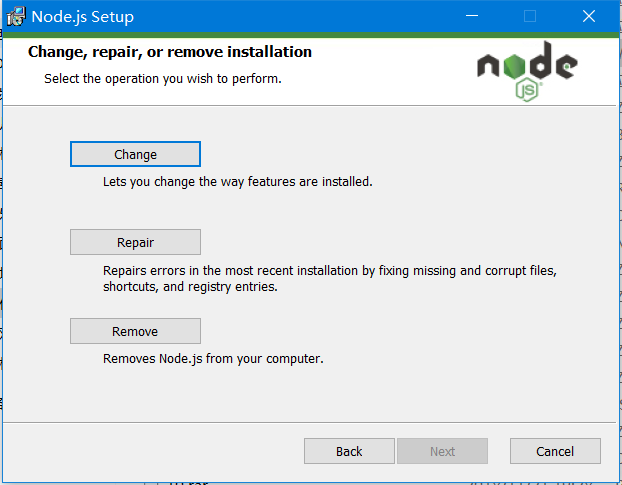Screen dimensions: 622x485
Task: Click 'Lets you change the way features' description
Action: tap(238, 182)
